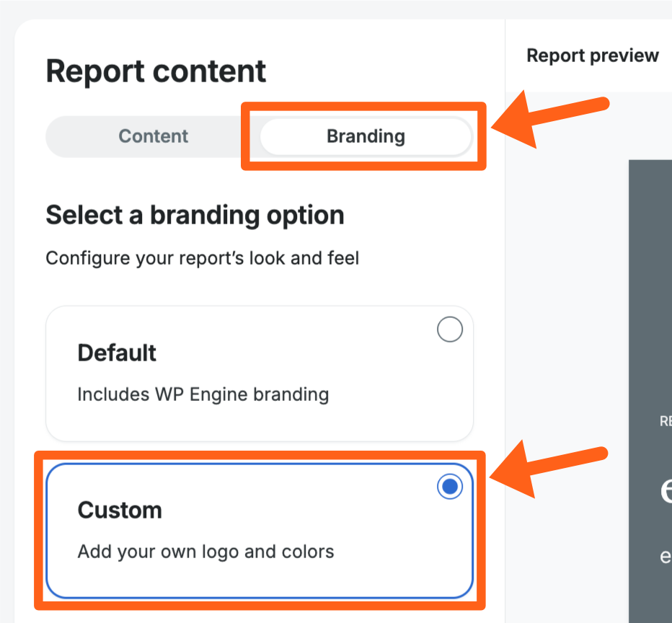Select the Branding tab
This screenshot has height=623, width=672.
pos(366,136)
